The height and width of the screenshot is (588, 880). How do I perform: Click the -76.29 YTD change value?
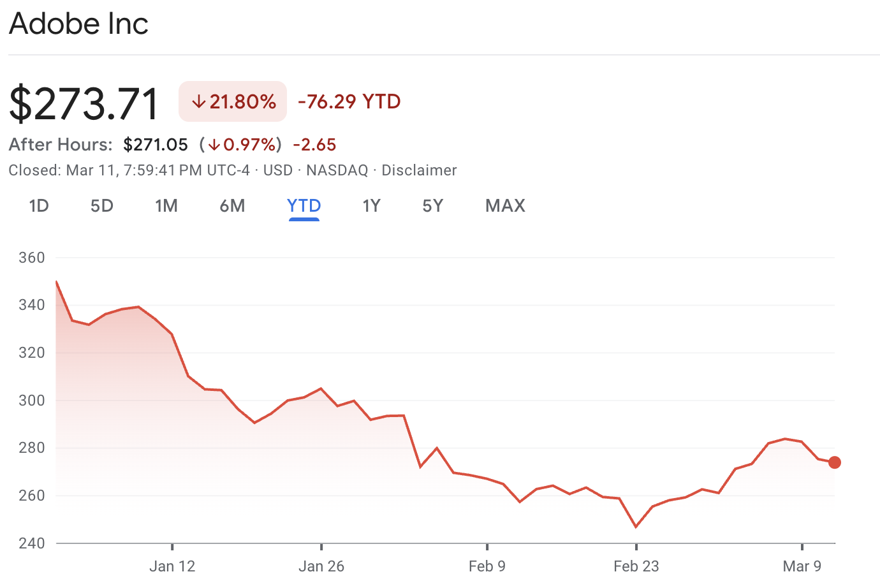pos(348,101)
